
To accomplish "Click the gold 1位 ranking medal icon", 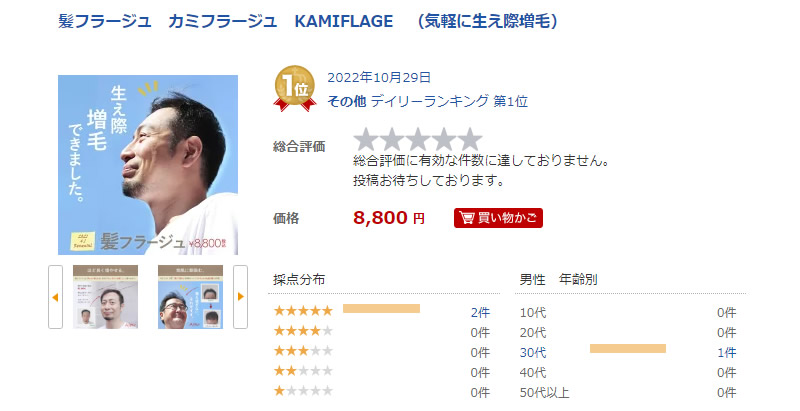I will [294, 89].
